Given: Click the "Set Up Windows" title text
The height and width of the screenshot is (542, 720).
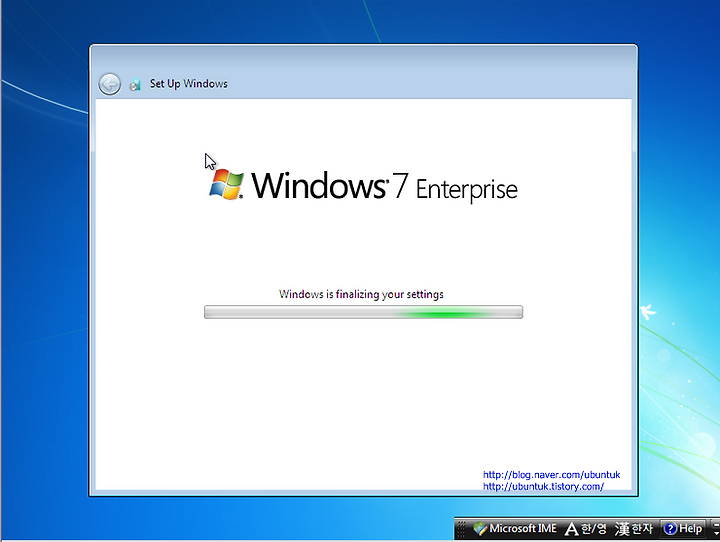Looking at the screenshot, I should pos(189,84).
